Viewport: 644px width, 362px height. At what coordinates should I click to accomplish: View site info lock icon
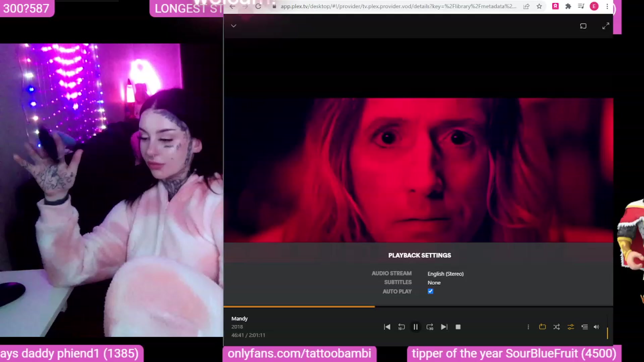(274, 6)
